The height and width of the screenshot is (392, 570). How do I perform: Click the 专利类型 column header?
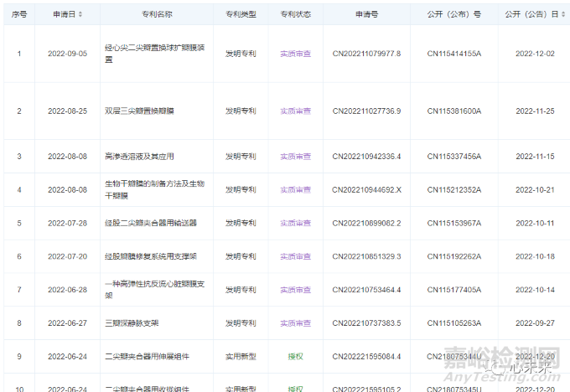click(x=241, y=14)
